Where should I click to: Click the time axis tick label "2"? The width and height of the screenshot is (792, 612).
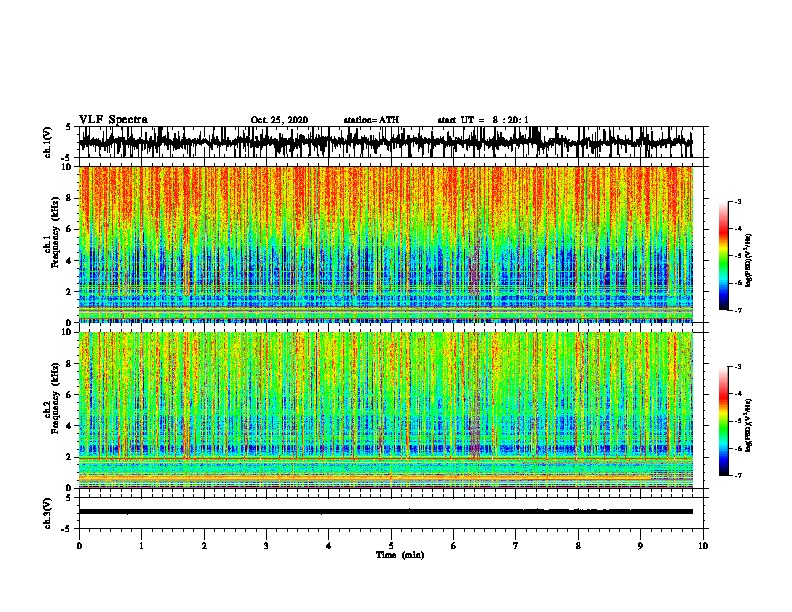[x=204, y=546]
